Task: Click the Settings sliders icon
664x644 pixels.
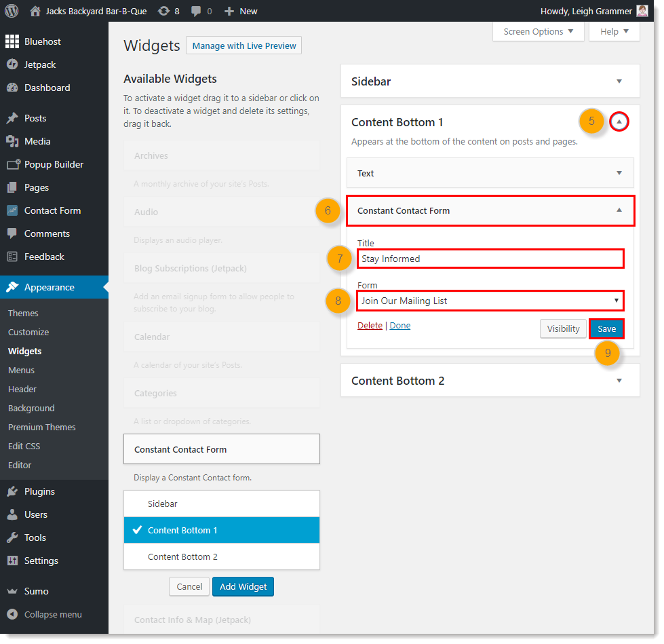Action: pyautogui.click(x=12, y=561)
